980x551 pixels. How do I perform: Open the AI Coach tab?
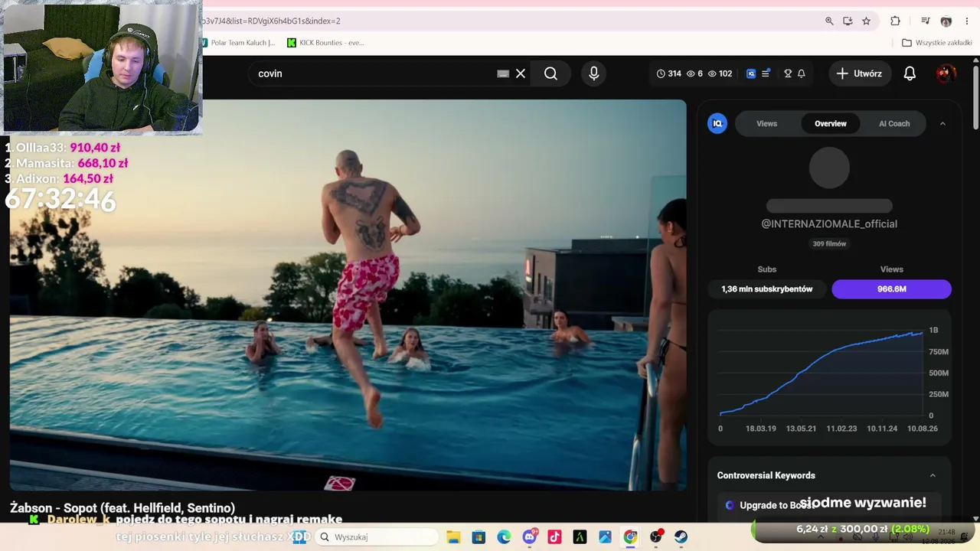[x=894, y=123]
